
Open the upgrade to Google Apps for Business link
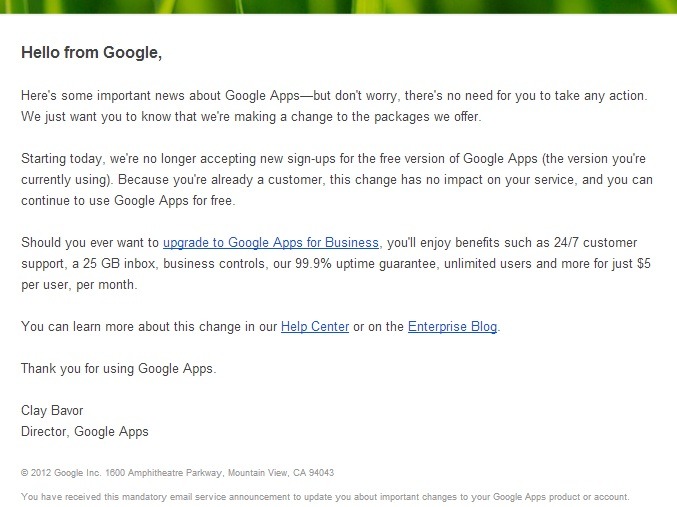(x=271, y=243)
